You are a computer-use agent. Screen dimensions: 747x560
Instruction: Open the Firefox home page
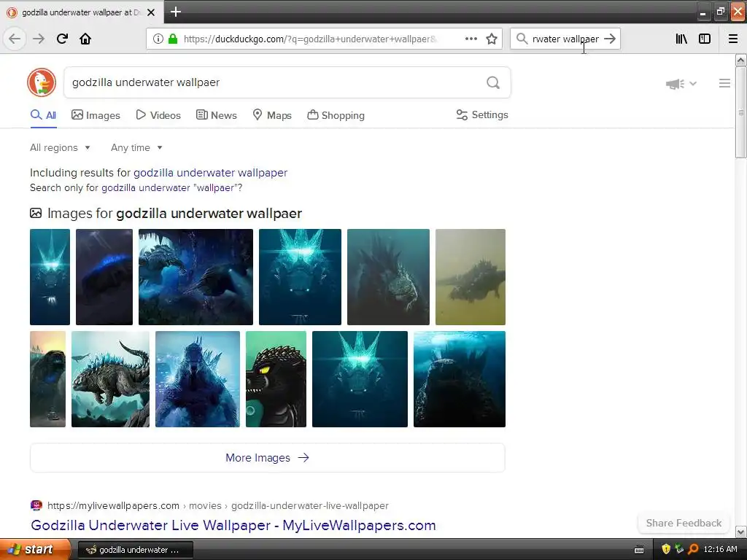pos(85,39)
